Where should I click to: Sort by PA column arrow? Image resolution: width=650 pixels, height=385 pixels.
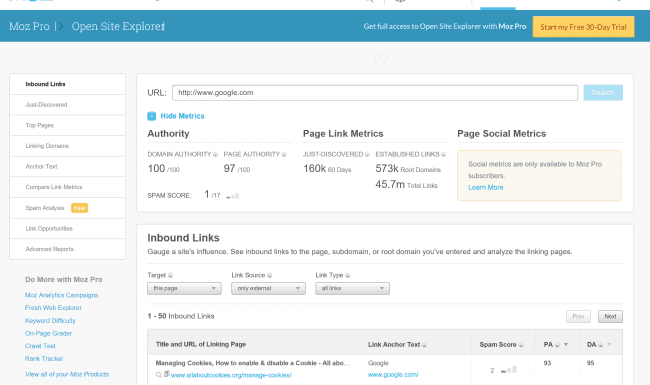(566, 345)
